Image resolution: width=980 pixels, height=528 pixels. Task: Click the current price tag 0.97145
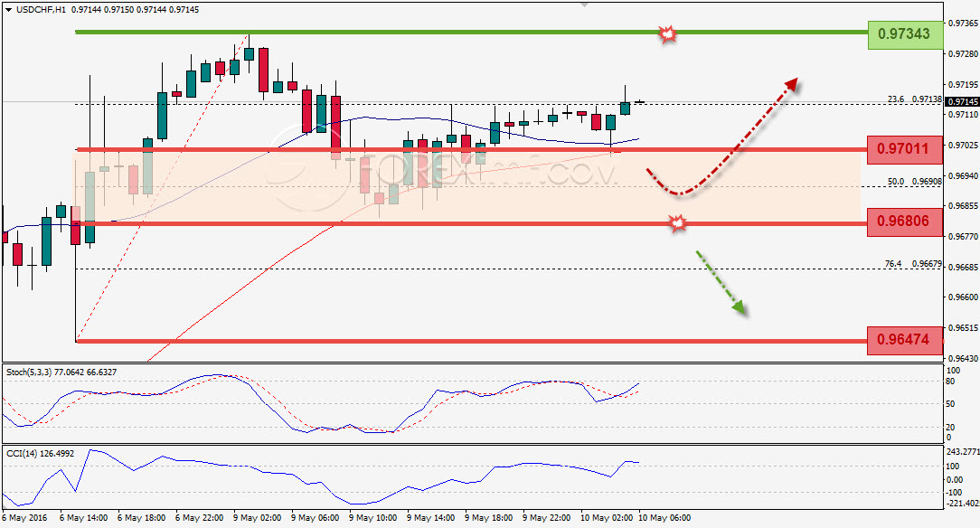(963, 101)
